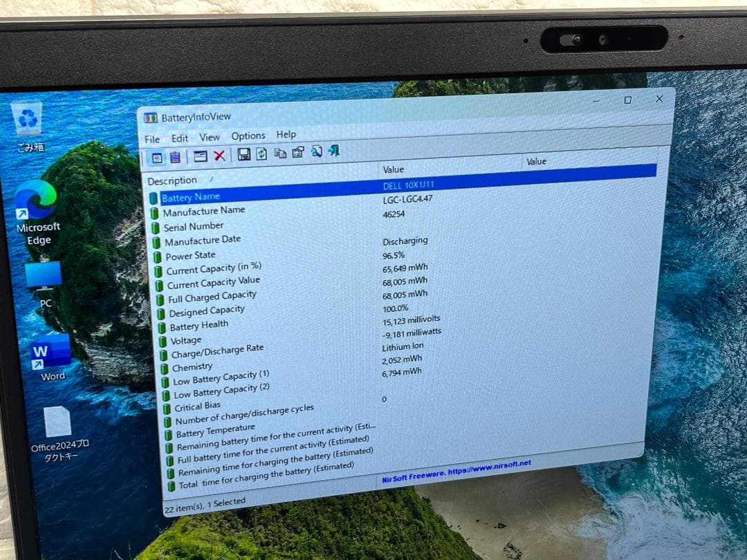This screenshot has height=560, width=747.
Task: Open the Options menu
Action: [248, 136]
